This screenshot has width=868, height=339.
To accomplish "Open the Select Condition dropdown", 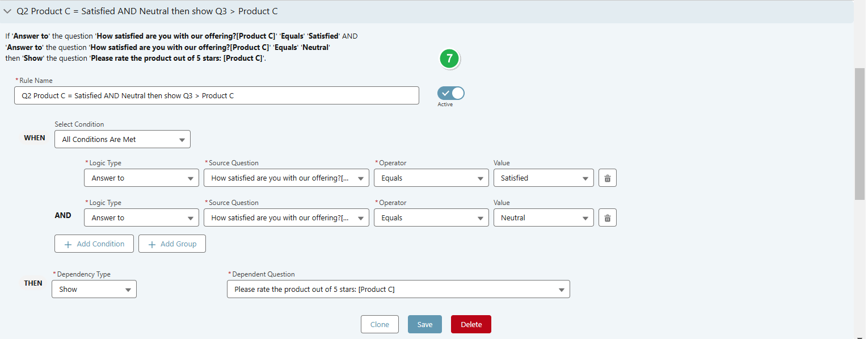I will 122,139.
